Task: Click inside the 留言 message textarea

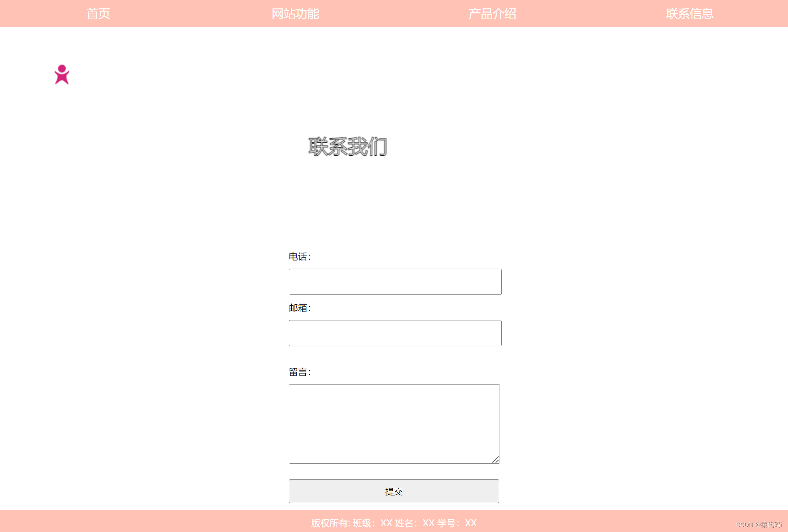Action: (x=394, y=424)
